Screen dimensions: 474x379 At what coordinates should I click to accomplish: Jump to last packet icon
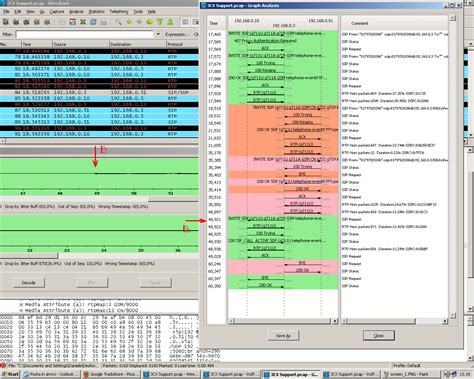click(170, 22)
